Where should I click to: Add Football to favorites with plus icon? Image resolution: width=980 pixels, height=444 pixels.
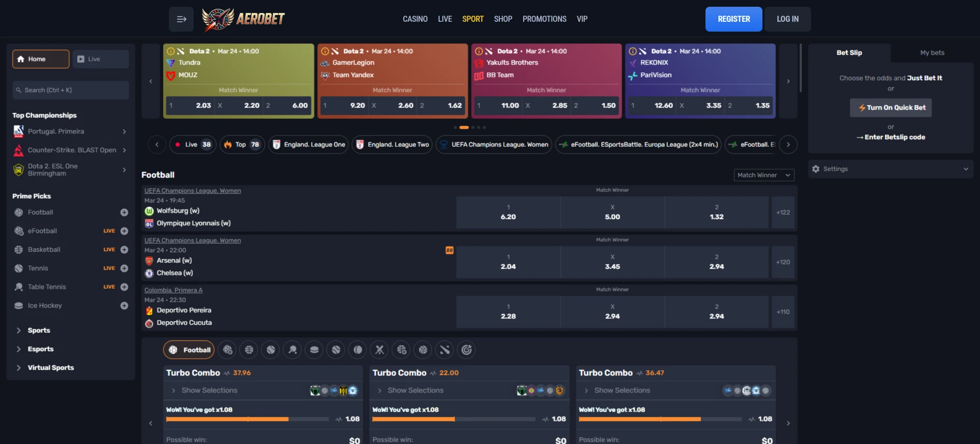click(124, 212)
